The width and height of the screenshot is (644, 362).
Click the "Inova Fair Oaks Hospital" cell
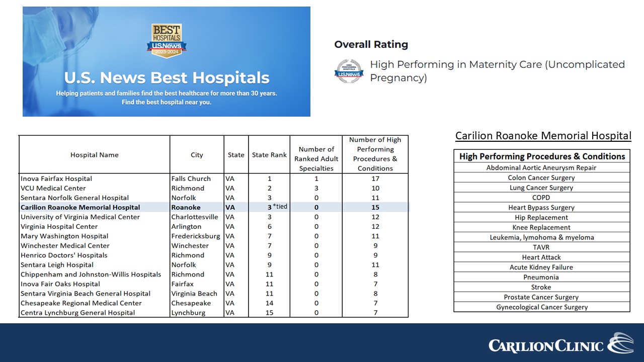click(94, 284)
